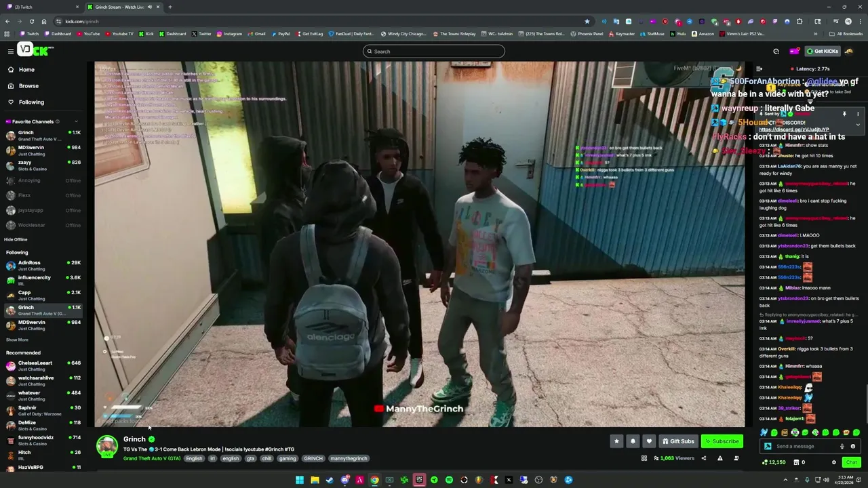Open the influencercity IRL channel
Screen dimensions: 868x488
[x=42, y=280]
